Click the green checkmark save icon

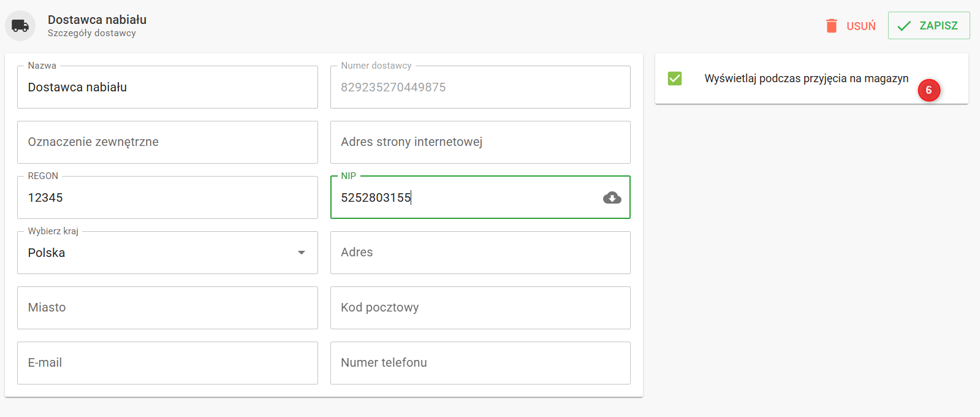(x=904, y=26)
